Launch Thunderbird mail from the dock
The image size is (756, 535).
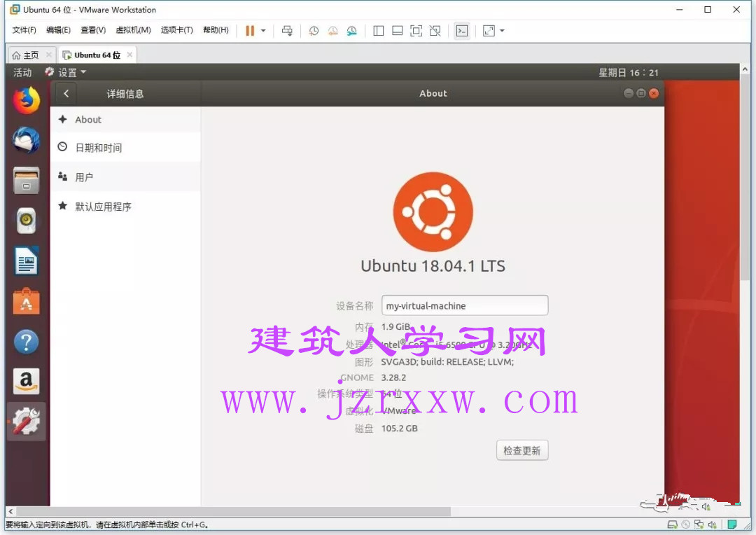click(27, 140)
